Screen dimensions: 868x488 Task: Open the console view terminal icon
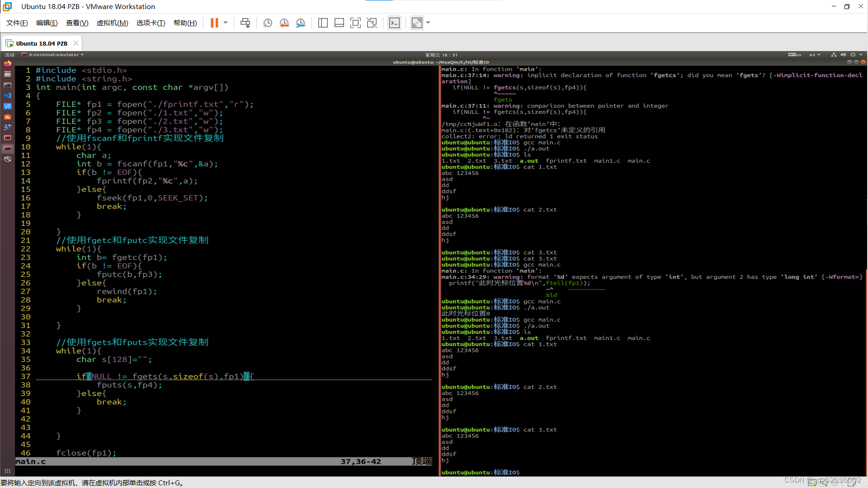[x=394, y=23]
